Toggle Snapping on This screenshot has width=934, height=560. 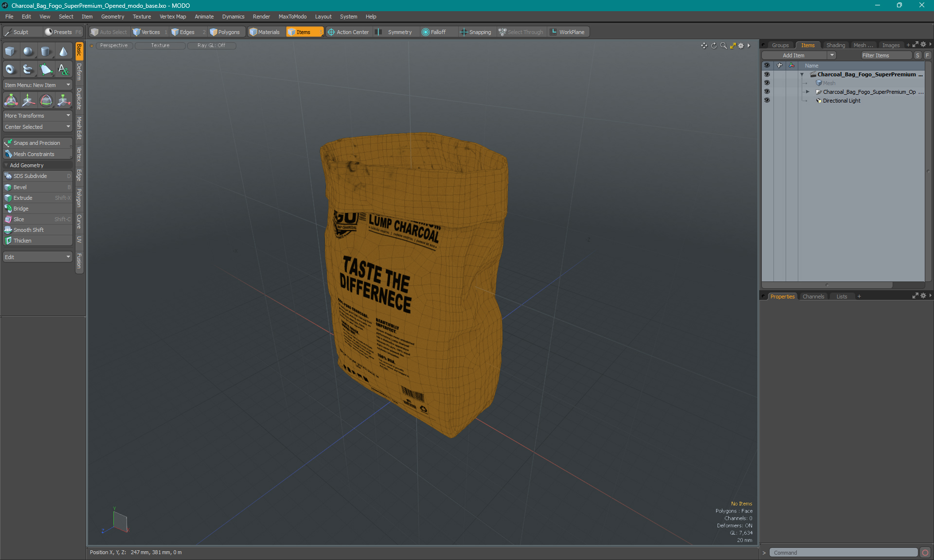pyautogui.click(x=476, y=32)
